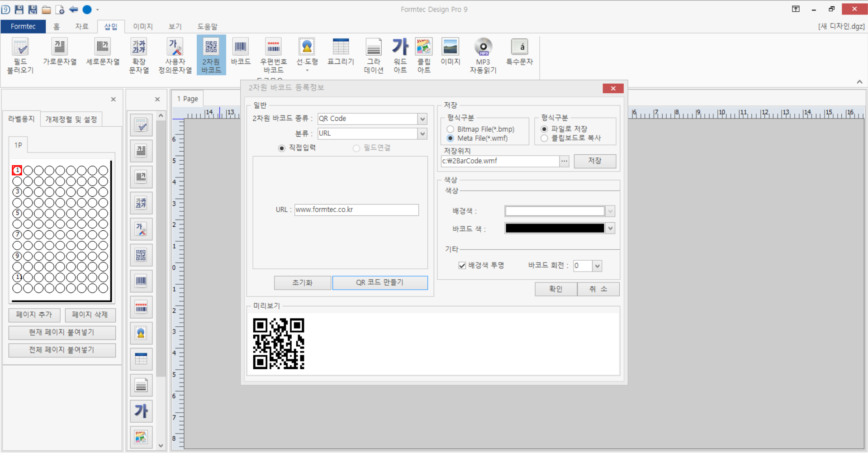Open the 클립아트 gallery
This screenshot has width=868, height=453.
[424, 56]
